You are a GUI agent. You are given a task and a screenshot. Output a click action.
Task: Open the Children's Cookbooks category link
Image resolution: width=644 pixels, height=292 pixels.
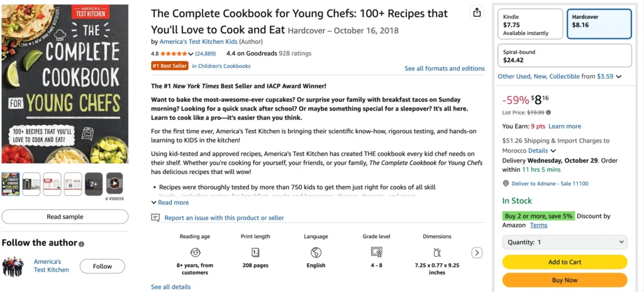coord(221,66)
